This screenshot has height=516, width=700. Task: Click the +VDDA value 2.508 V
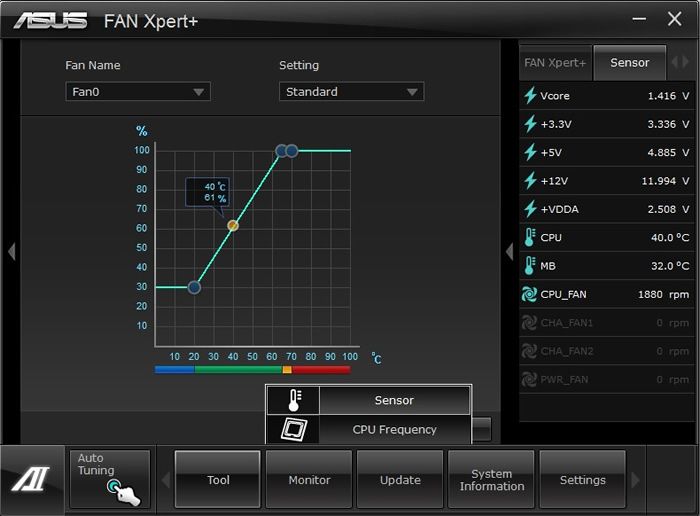tap(668, 209)
